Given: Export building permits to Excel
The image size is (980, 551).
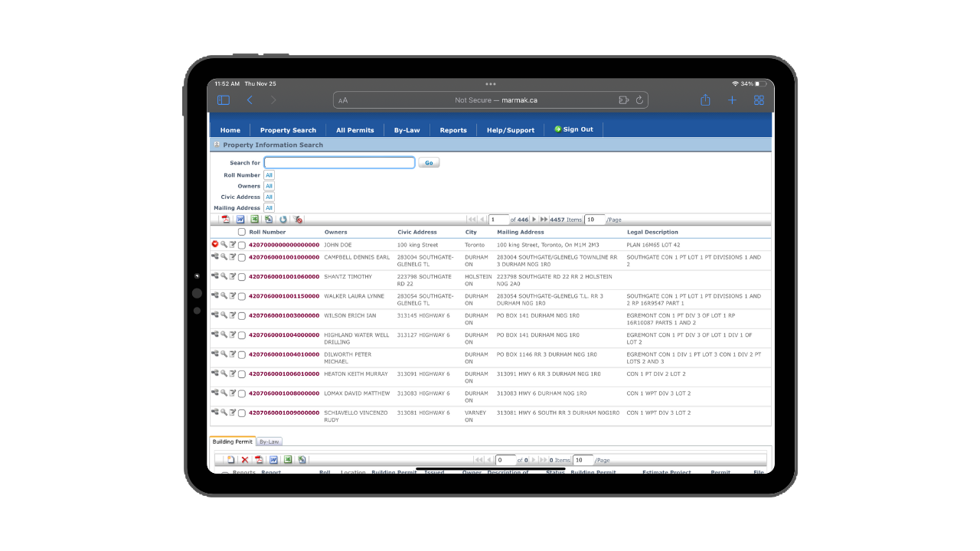Looking at the screenshot, I should pyautogui.click(x=288, y=460).
